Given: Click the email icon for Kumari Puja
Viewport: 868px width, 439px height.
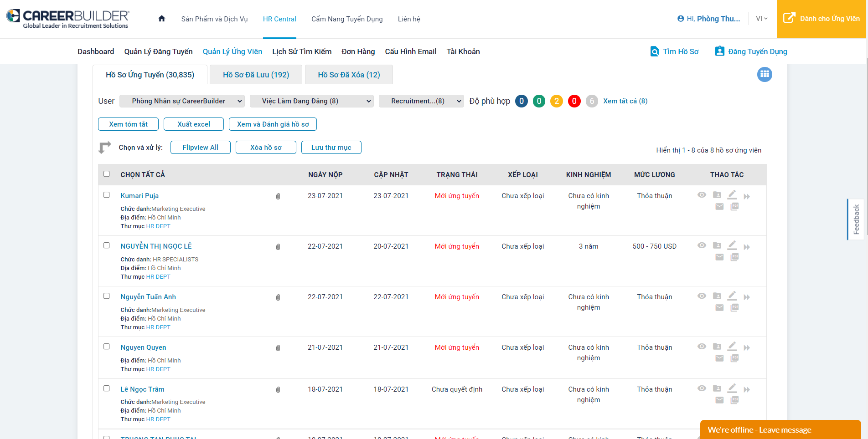Looking at the screenshot, I should [x=719, y=207].
